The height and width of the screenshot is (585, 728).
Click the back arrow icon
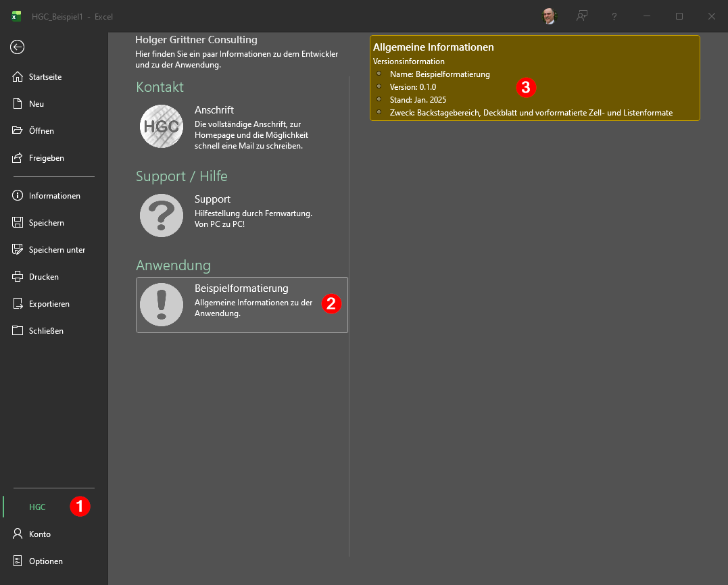pyautogui.click(x=18, y=47)
